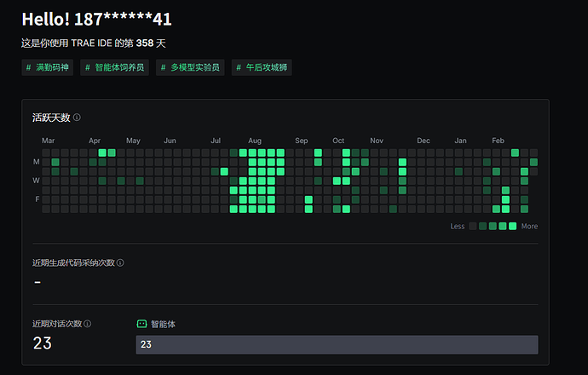
Task: Click the darkest legend swatch next to Less
Action: pyautogui.click(x=473, y=226)
